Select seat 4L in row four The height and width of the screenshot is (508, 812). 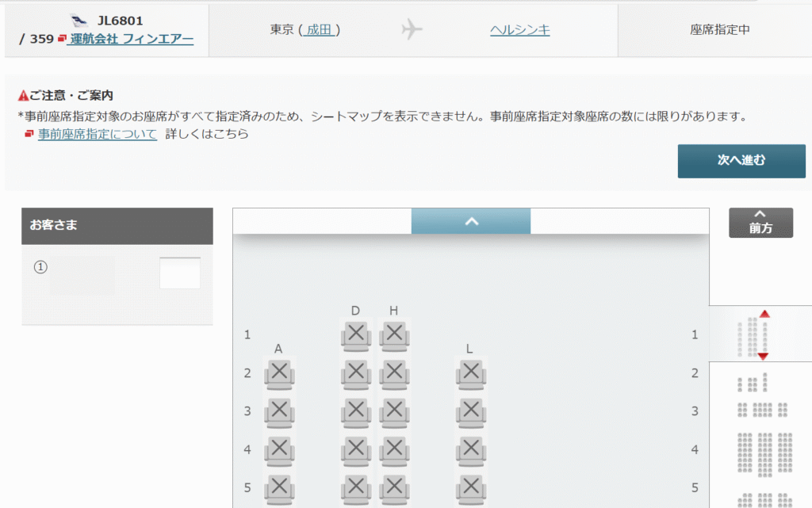tap(471, 449)
